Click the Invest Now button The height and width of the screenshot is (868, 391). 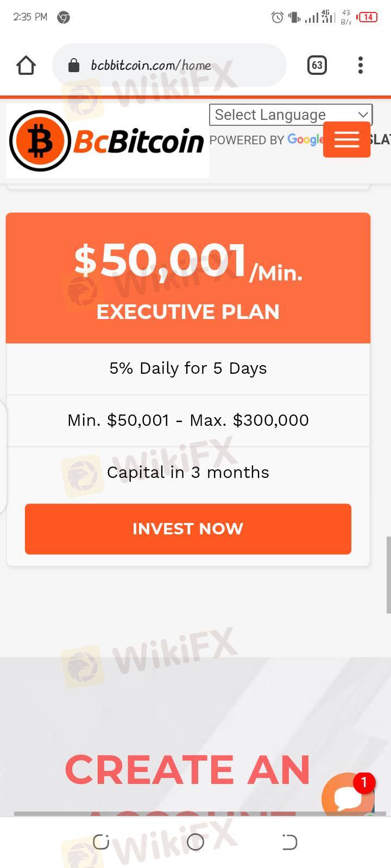(x=188, y=529)
